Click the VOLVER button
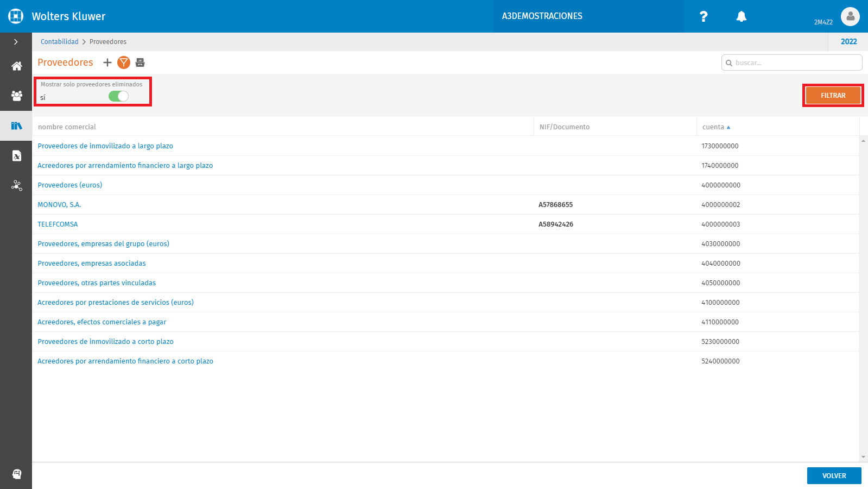The image size is (868, 489). (x=834, y=476)
